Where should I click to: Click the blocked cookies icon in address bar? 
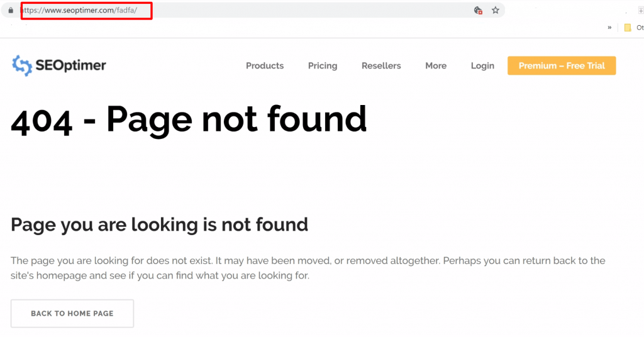[x=478, y=11]
